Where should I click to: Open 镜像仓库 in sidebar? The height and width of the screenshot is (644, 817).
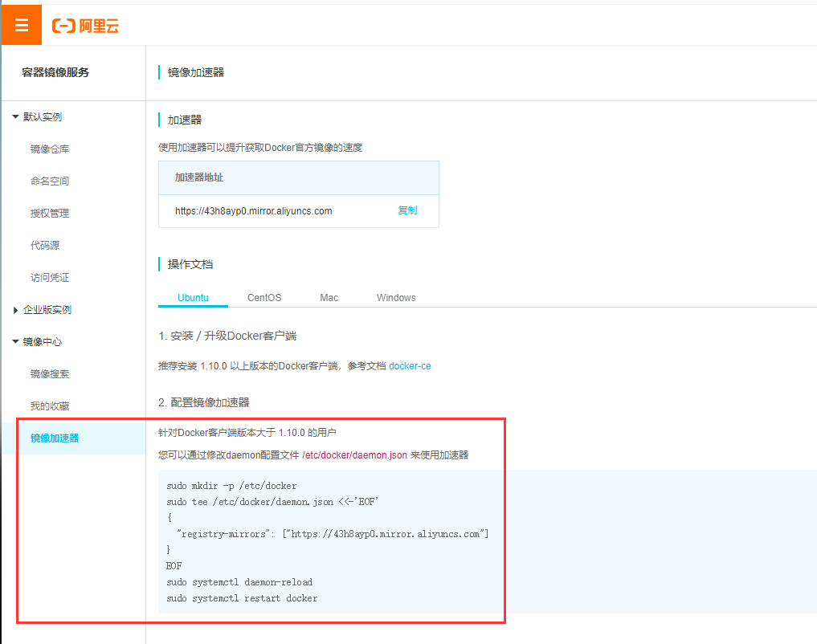point(50,149)
